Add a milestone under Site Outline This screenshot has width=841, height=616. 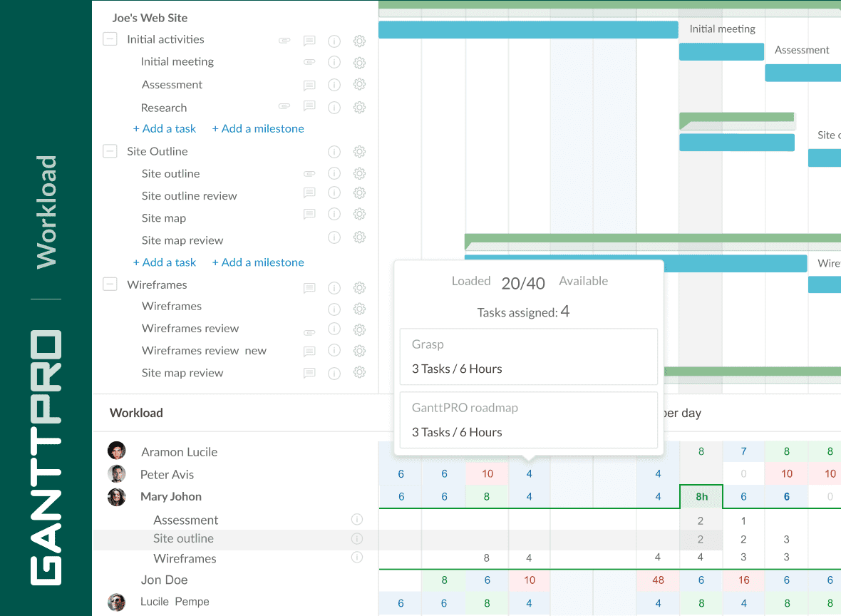tap(258, 262)
